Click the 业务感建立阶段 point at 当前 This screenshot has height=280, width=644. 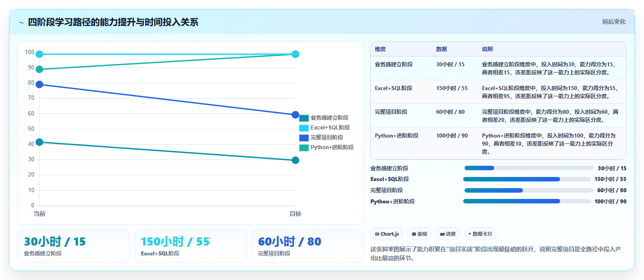coord(39,142)
